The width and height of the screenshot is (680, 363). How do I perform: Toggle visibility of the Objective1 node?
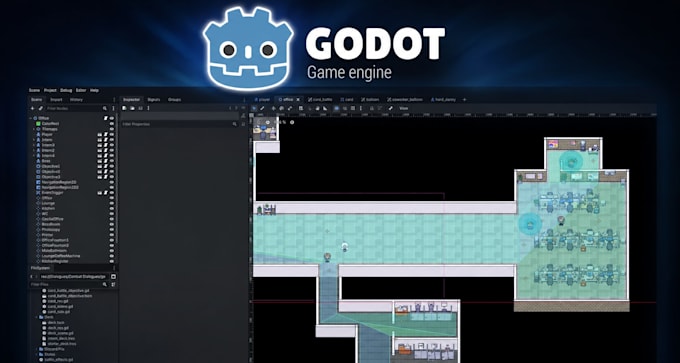point(112,166)
